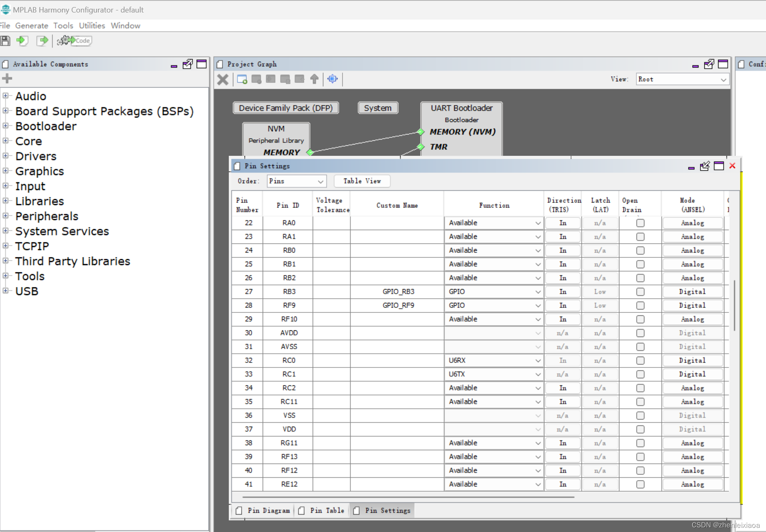
Task: Detach the Available Components panel
Action: [188, 64]
